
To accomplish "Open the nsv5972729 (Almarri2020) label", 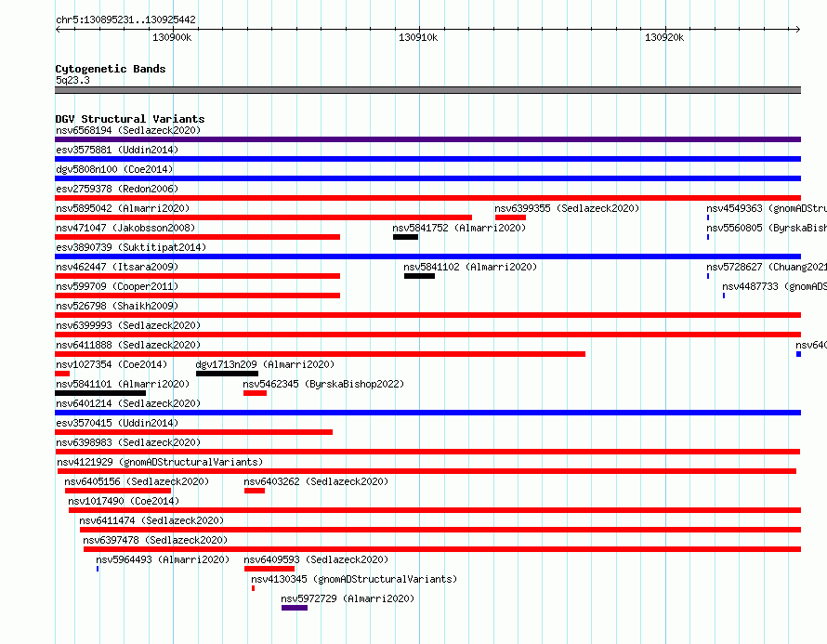I will [348, 598].
